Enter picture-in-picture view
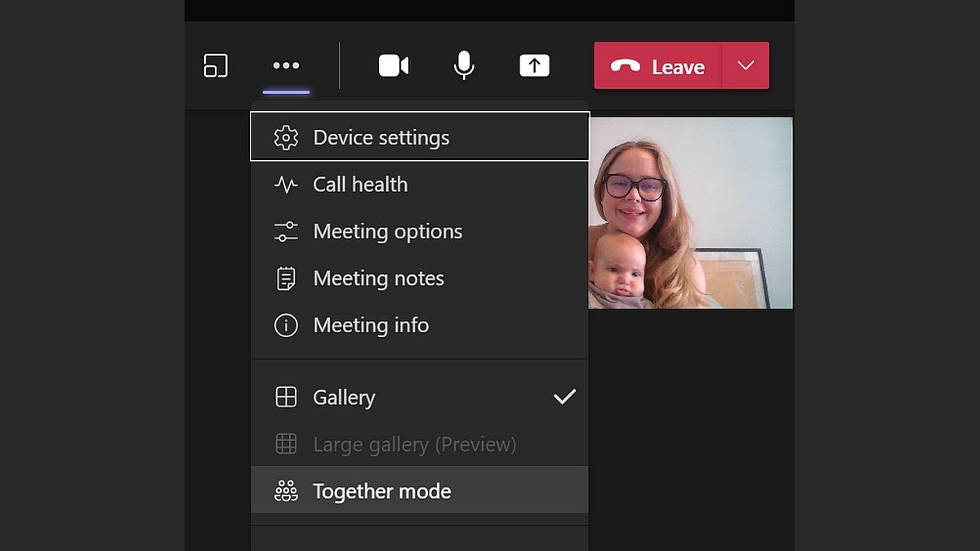The width and height of the screenshot is (980, 551). pyautogui.click(x=216, y=65)
